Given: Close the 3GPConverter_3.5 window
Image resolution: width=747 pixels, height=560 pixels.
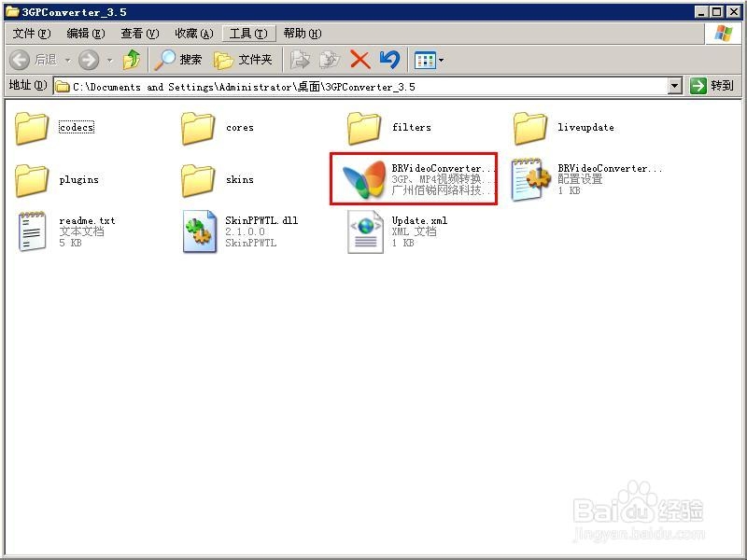Looking at the screenshot, I should click(733, 12).
